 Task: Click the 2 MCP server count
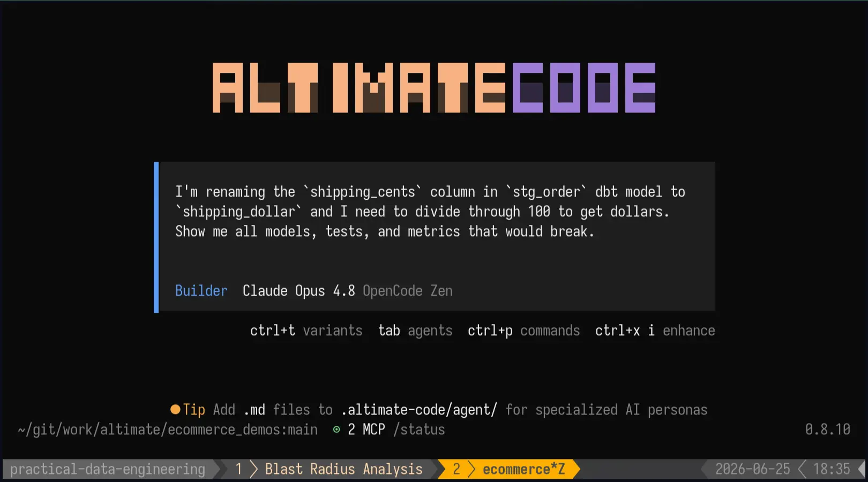pos(366,430)
